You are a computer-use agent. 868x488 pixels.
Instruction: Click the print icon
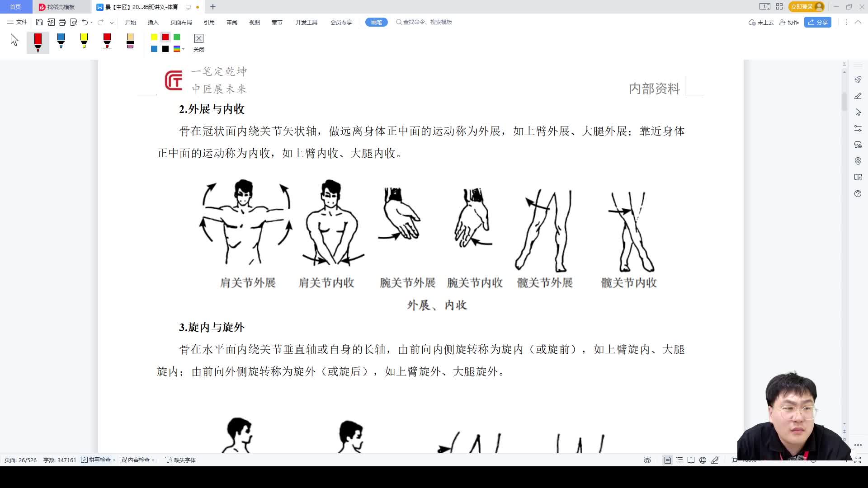click(x=62, y=22)
